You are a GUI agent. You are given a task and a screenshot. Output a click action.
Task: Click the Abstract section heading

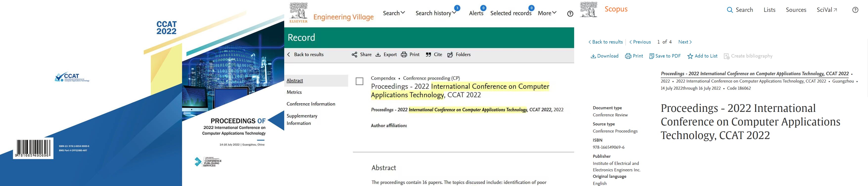[383, 168]
